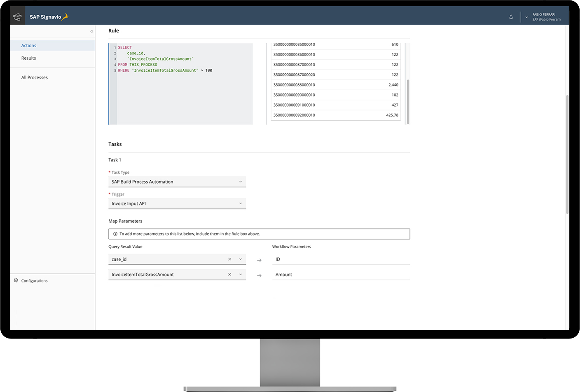Click the SAP Signavio jumping gazelle logo
580x392 pixels.
coord(64,17)
